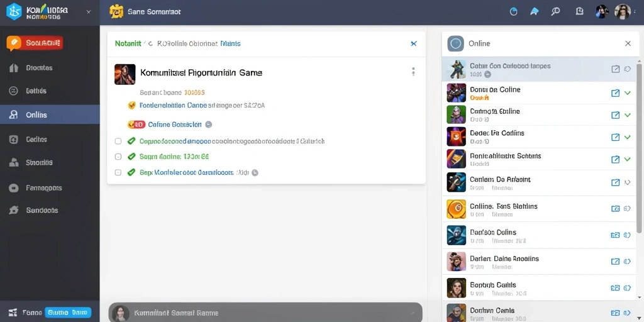
Task: Open the "Sendoots" sidebar item
Action: point(50,210)
